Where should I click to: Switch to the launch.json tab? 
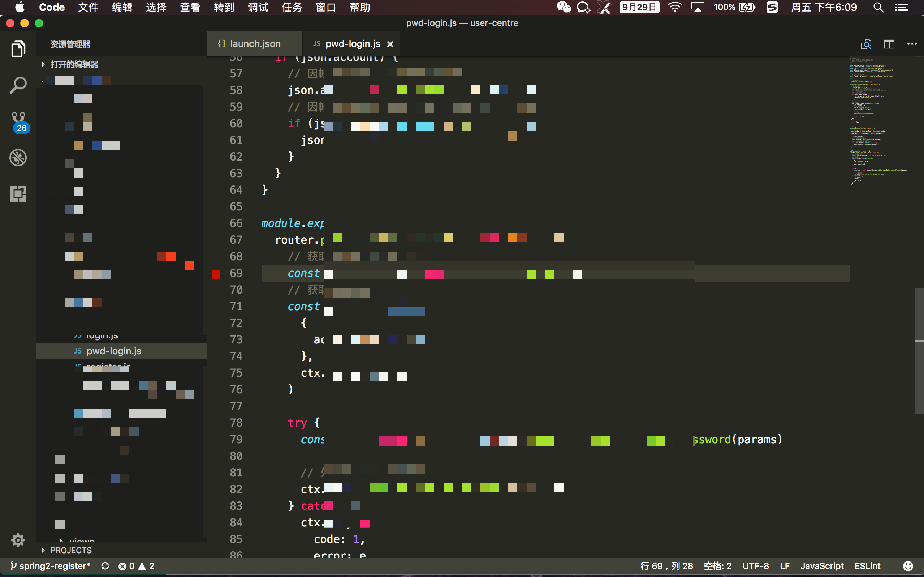(x=254, y=44)
